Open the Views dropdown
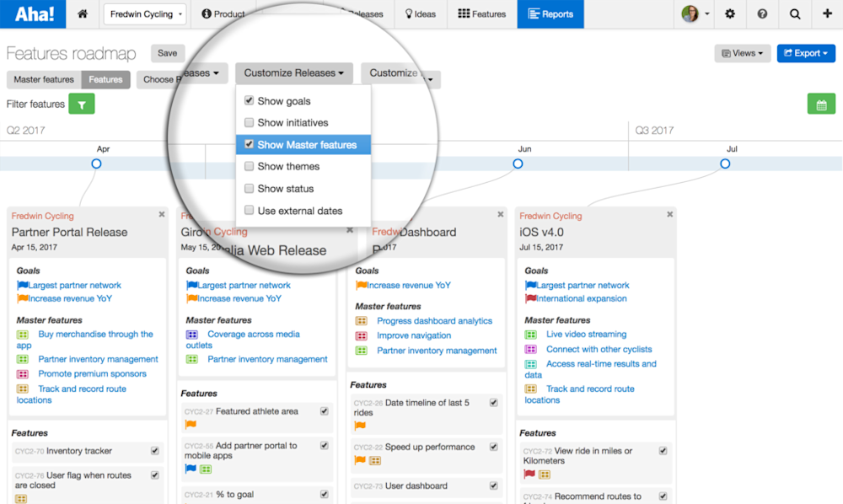This screenshot has height=504, width=843. coord(741,52)
